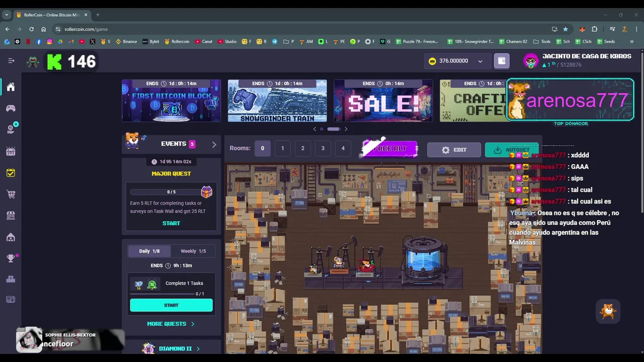Click the 376.000000 balance value
644x362 pixels.
pos(453,61)
